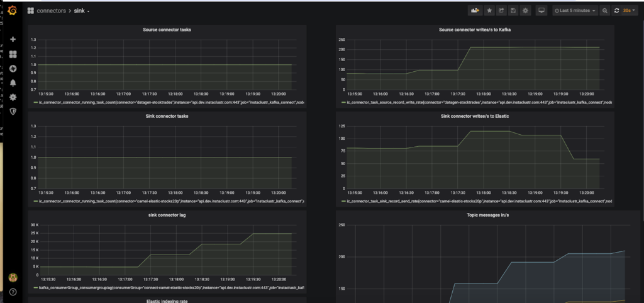Cycle view mode with monitor icon
The image size is (644, 303).
coord(541,11)
